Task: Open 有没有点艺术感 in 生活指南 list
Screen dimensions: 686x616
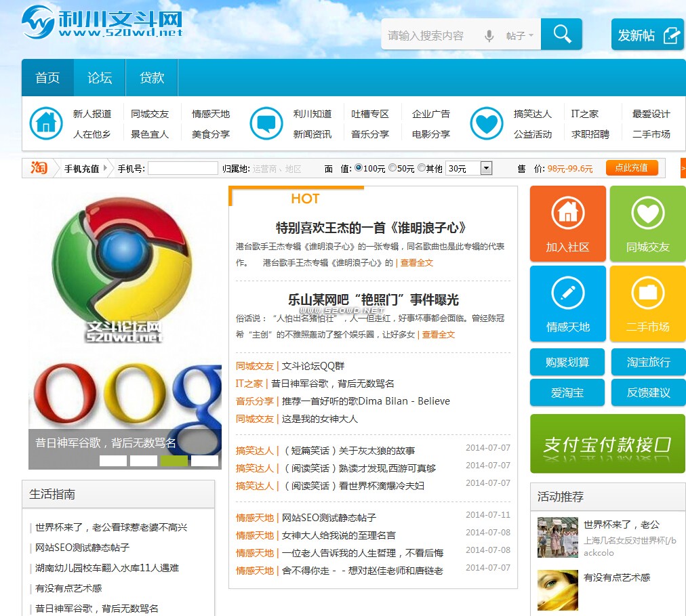Action: (x=68, y=588)
